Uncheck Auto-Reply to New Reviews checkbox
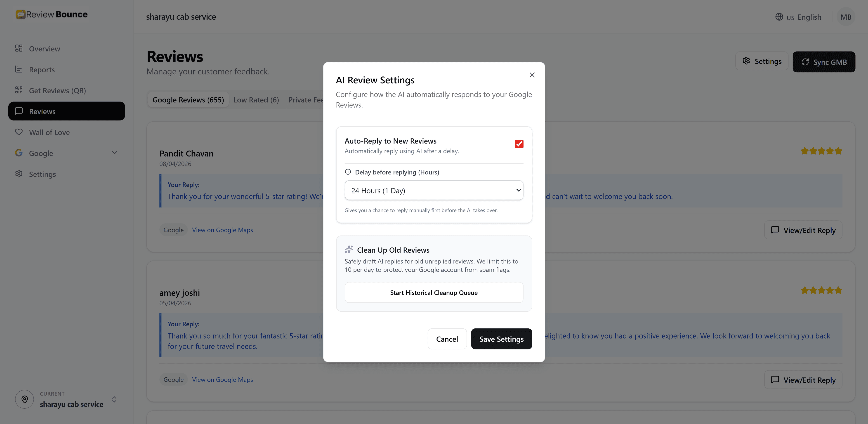Viewport: 868px width, 424px height. click(x=519, y=144)
